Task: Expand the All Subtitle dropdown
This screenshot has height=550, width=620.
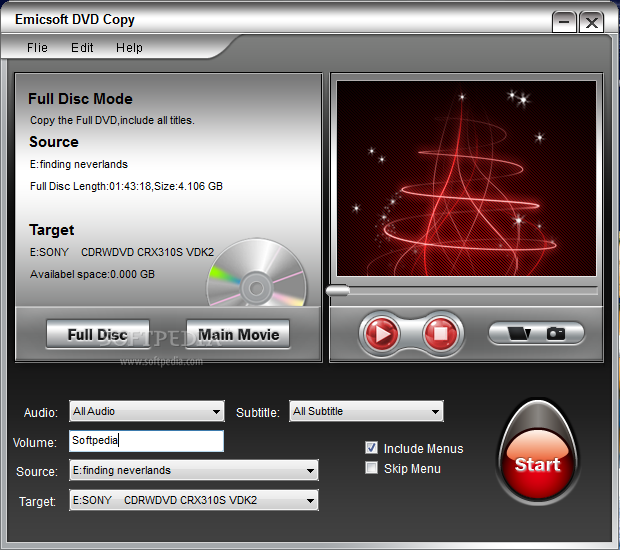Action: [366, 411]
